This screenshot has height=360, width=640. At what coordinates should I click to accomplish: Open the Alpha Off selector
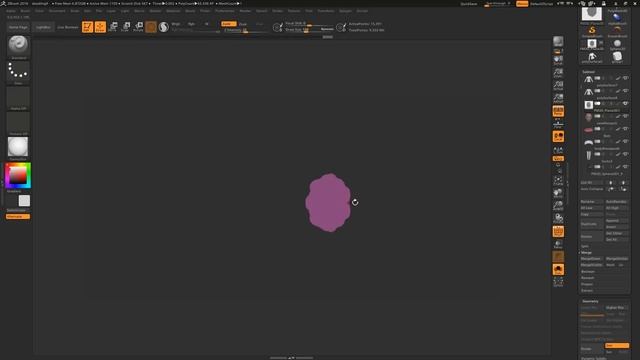18,97
